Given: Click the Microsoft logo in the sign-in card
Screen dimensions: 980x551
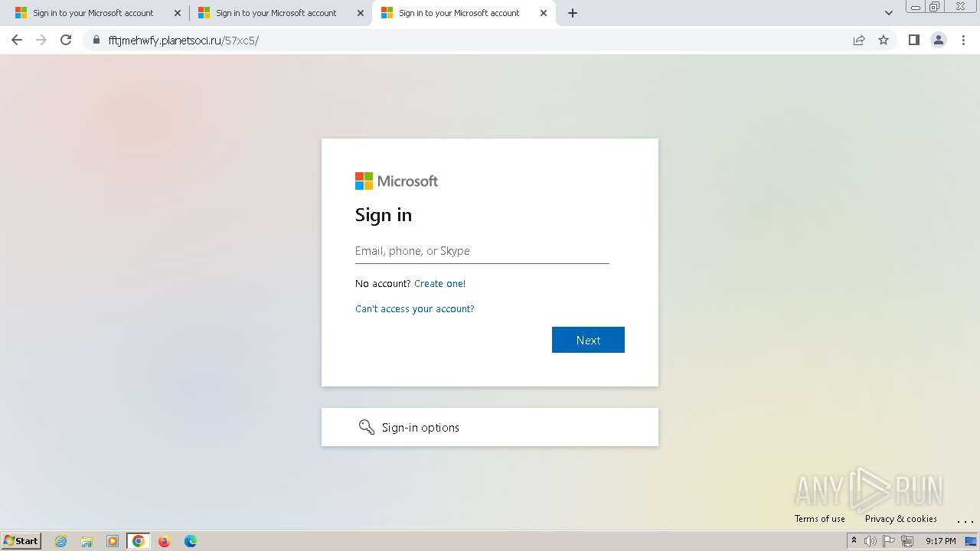Looking at the screenshot, I should [397, 181].
